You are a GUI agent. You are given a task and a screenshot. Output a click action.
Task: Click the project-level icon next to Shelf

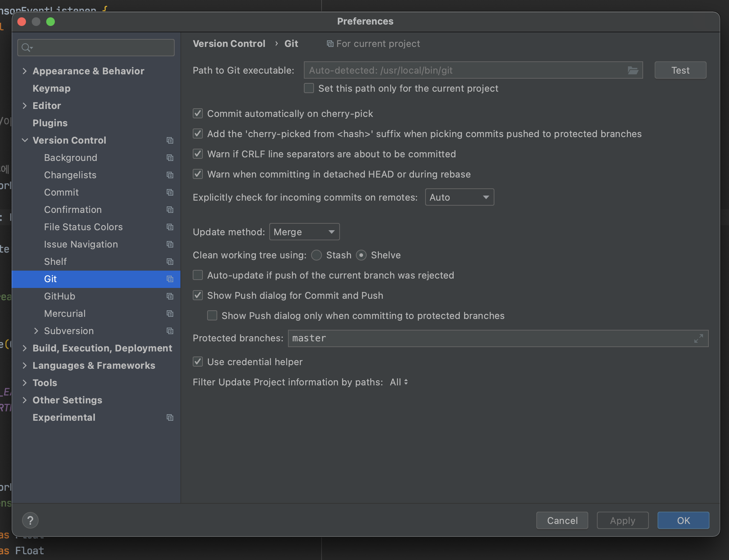(170, 262)
